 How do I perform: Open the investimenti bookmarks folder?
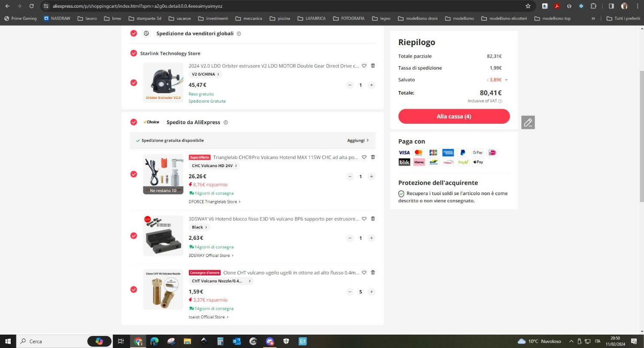213,18
